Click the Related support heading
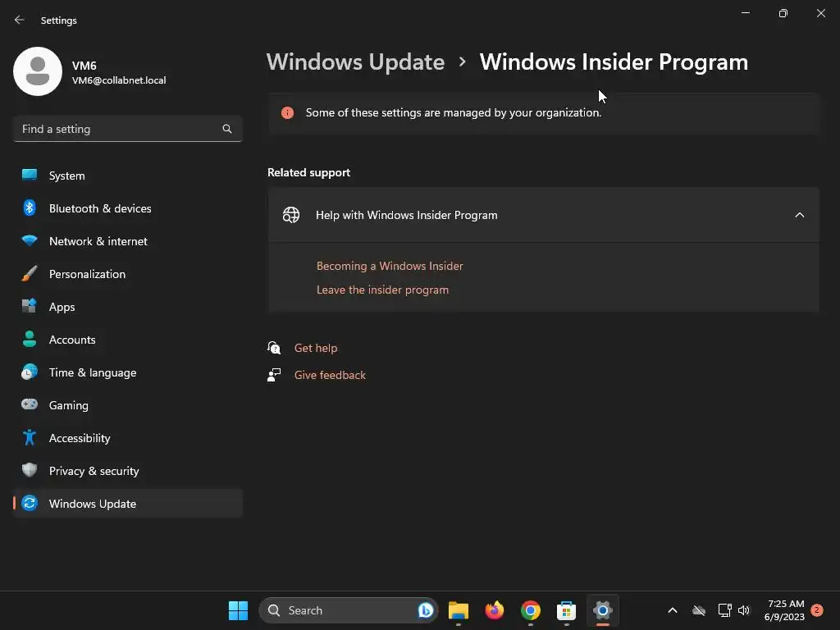The width and height of the screenshot is (840, 630). pyautogui.click(x=308, y=172)
